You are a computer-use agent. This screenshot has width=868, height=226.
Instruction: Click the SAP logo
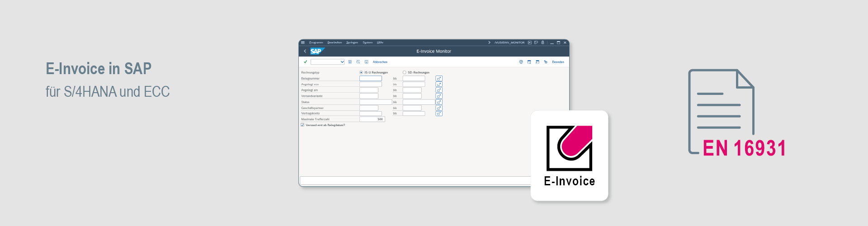point(317,51)
